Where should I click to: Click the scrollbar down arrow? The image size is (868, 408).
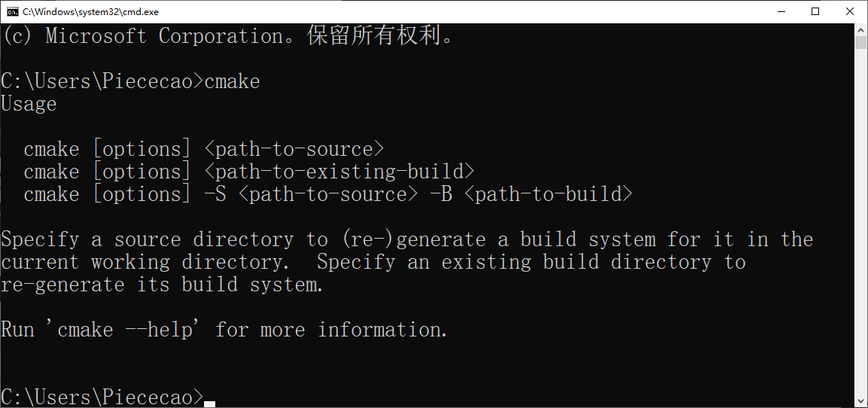(x=861, y=401)
